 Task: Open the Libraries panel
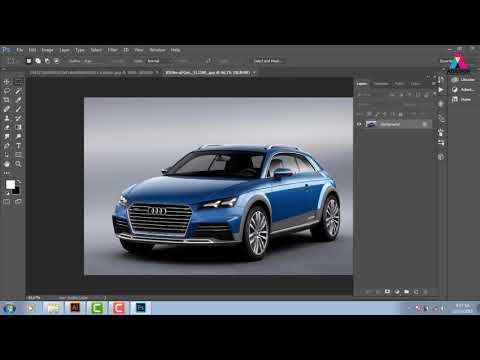pos(463,80)
